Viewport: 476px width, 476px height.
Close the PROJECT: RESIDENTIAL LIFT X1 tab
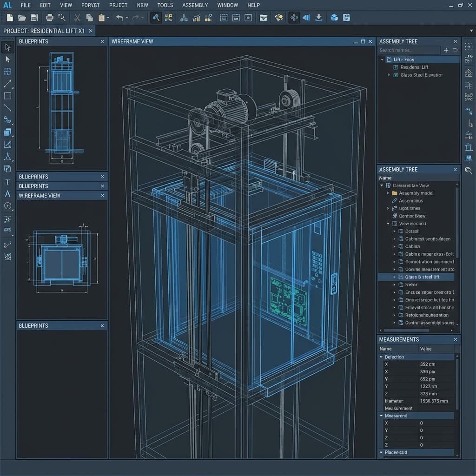[91, 31]
